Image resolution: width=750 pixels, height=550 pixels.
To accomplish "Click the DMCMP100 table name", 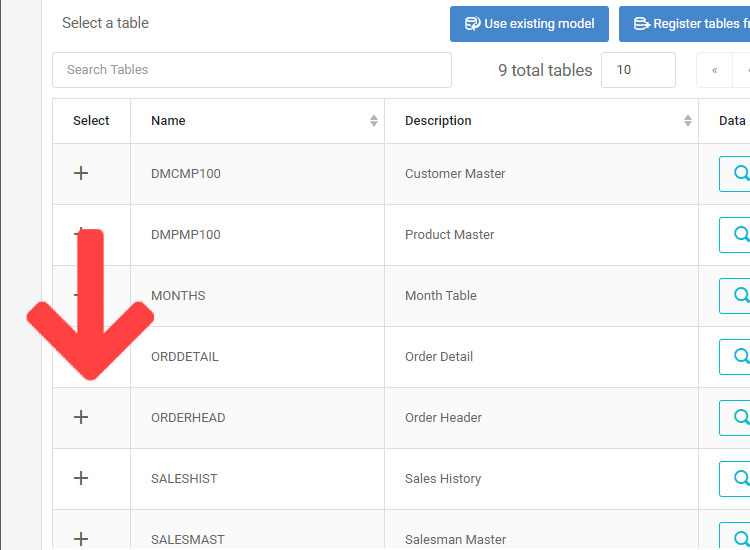I will tap(186, 174).
